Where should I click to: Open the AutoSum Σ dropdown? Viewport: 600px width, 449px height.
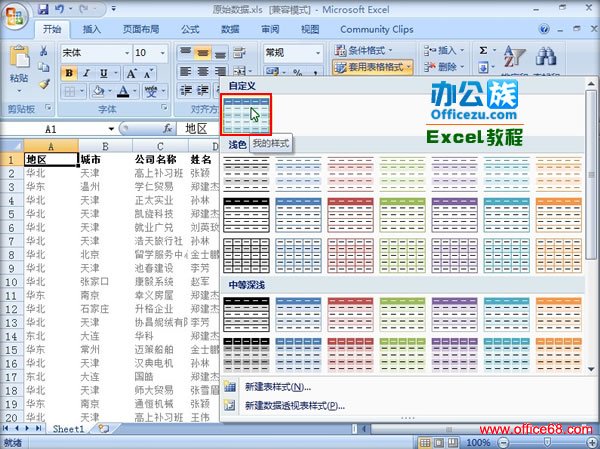coord(494,51)
